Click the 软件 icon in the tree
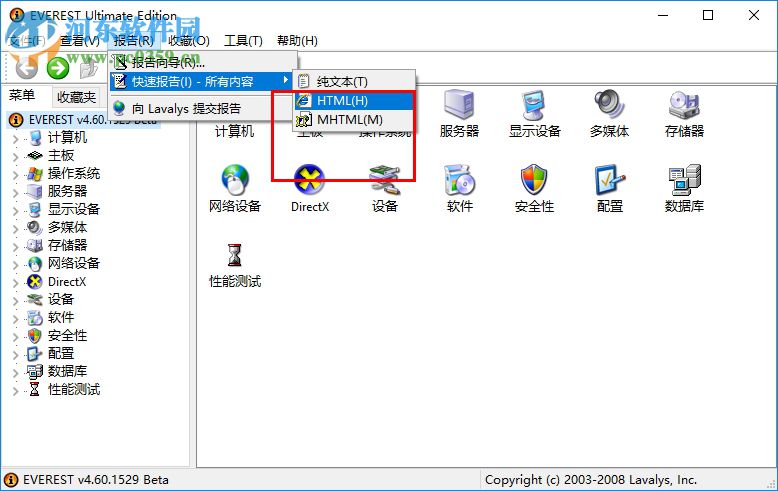 35,317
